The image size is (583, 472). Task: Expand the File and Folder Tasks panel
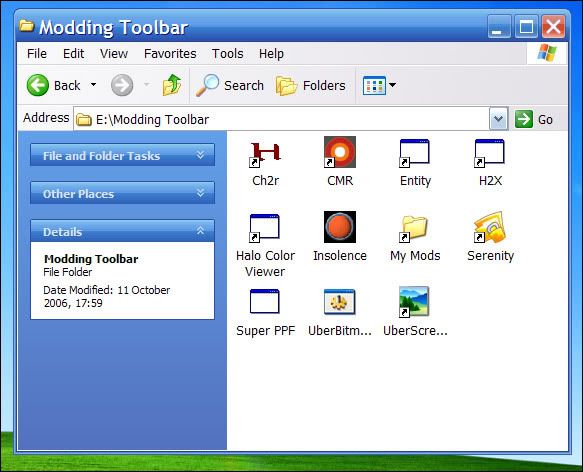click(122, 155)
